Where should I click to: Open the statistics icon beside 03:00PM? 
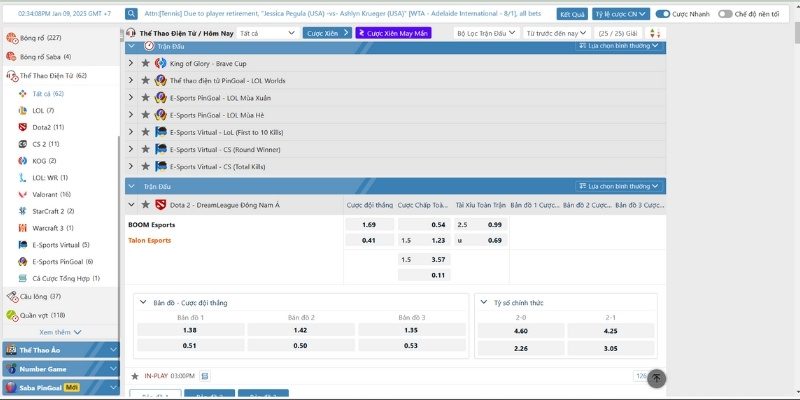205,376
